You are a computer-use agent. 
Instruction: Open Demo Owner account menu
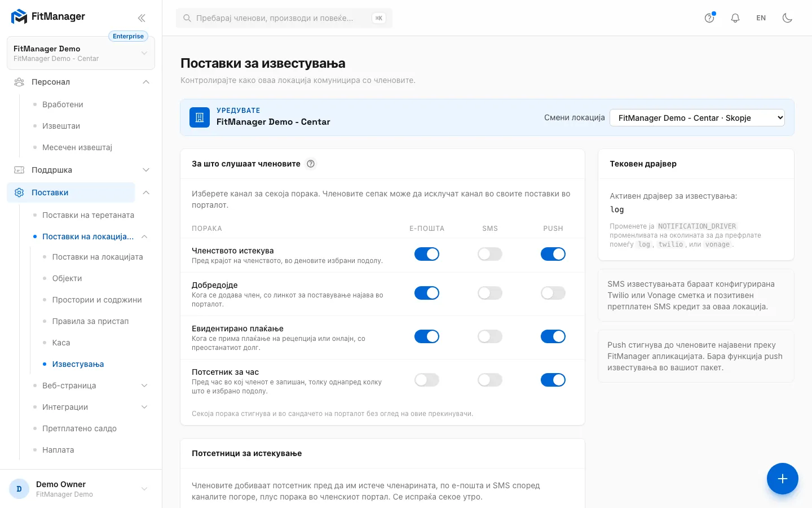81,489
